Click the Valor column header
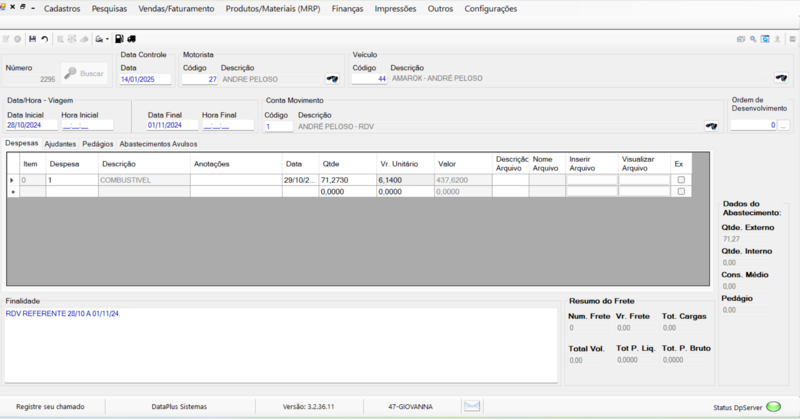This screenshot has height=419, width=800. [463, 164]
